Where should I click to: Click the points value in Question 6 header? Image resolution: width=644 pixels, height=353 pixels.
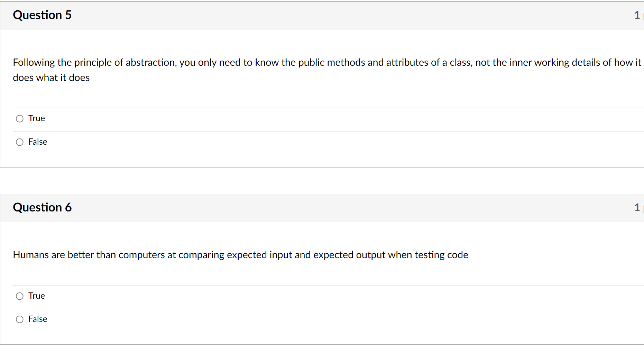coord(637,208)
